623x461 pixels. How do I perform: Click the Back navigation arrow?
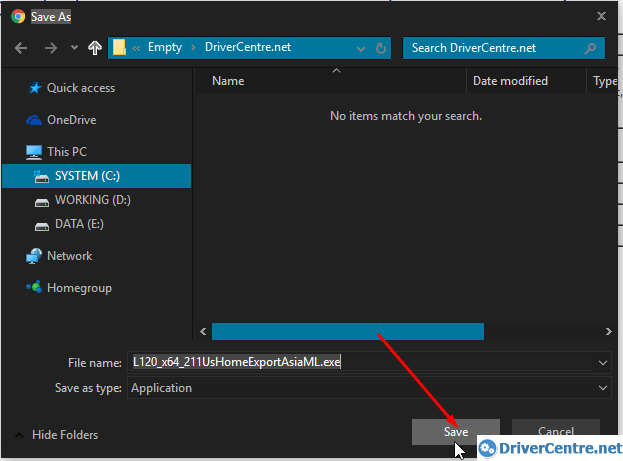click(x=21, y=48)
